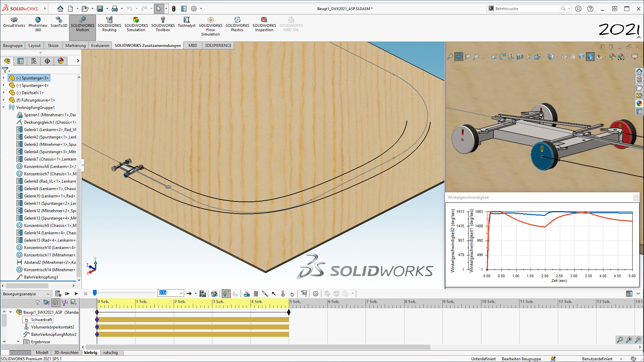Screen dimensions: 644x362
Task: Click SOLIDWORKS Plastics add-in icon
Action: click(x=237, y=24)
